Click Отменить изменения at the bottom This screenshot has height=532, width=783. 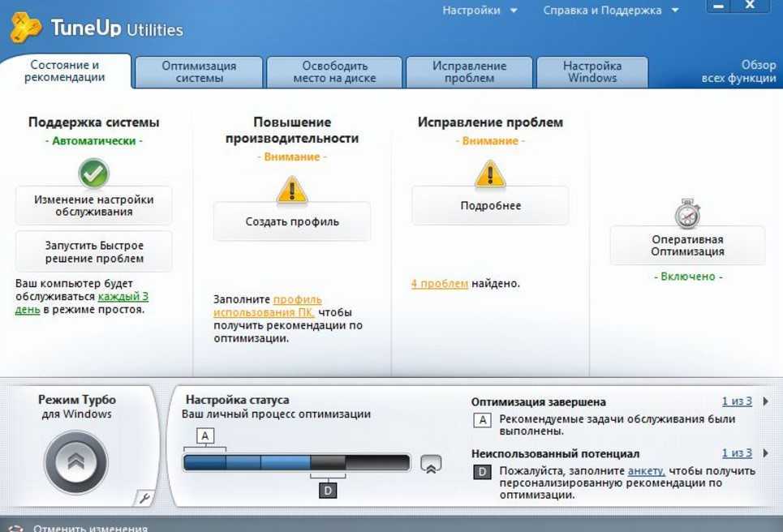[90, 528]
